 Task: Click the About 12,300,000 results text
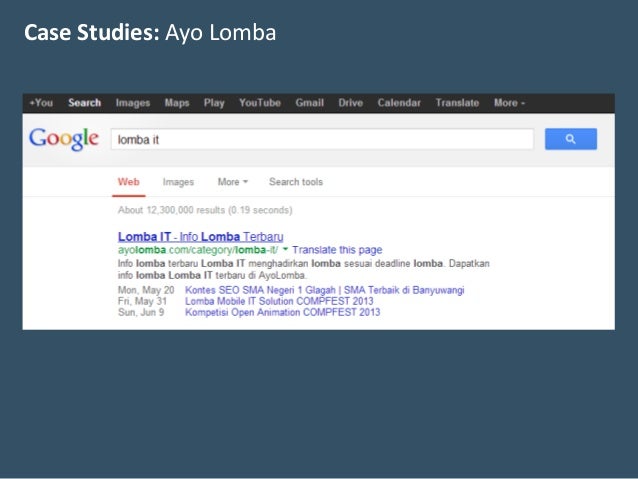pyautogui.click(x=205, y=210)
